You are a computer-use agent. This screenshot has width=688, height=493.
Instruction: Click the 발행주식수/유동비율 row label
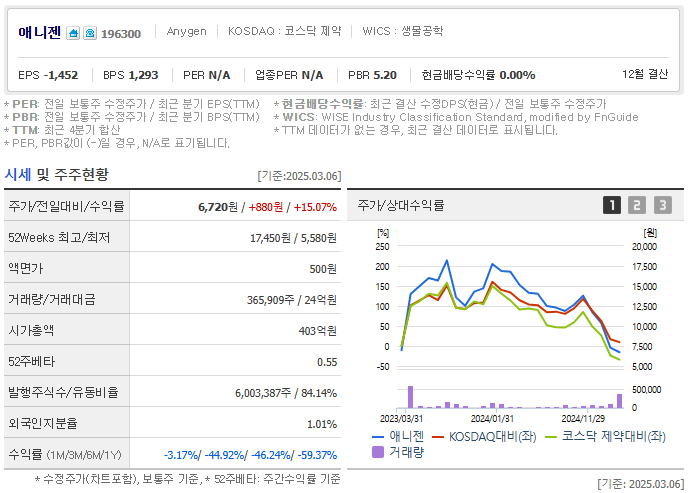click(63, 392)
